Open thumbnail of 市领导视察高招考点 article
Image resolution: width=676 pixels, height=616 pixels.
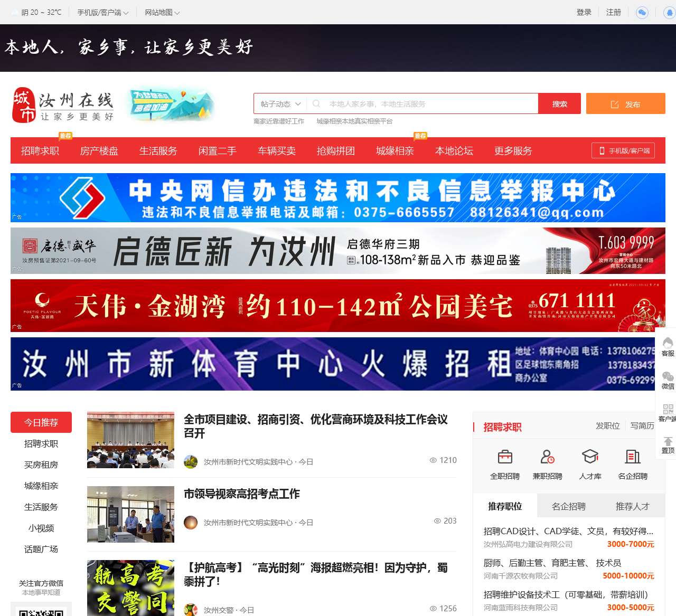pyautogui.click(x=130, y=515)
